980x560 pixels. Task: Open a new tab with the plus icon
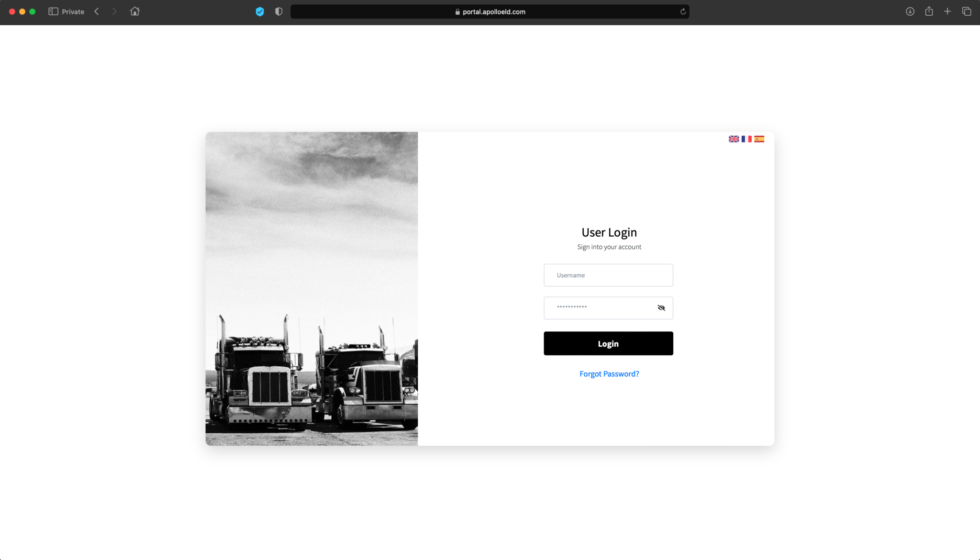click(948, 11)
